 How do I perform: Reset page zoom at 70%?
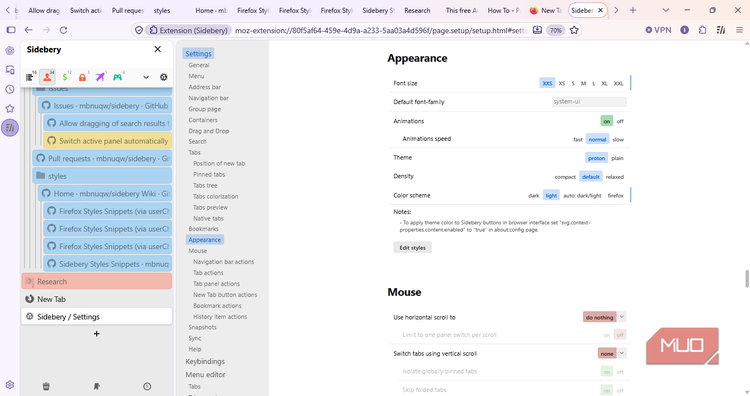tap(555, 30)
